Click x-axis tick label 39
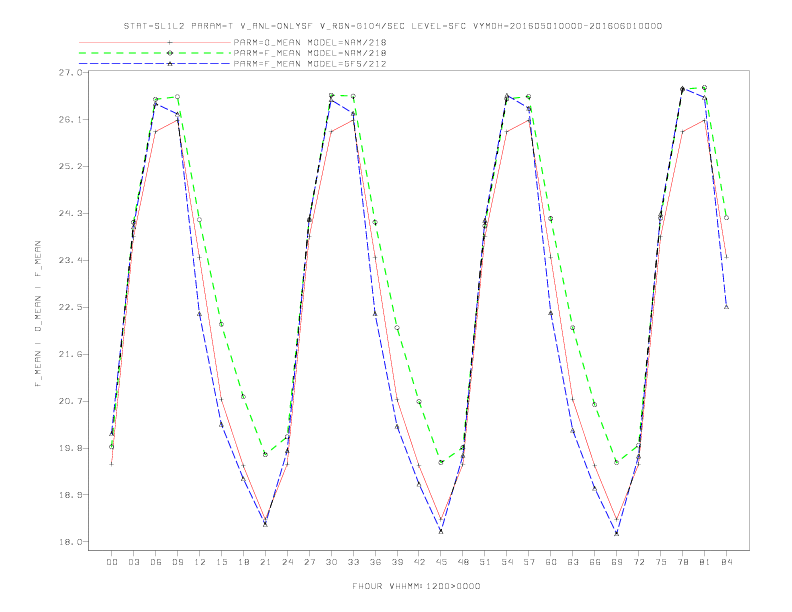The width and height of the screenshot is (792, 612). click(x=397, y=562)
